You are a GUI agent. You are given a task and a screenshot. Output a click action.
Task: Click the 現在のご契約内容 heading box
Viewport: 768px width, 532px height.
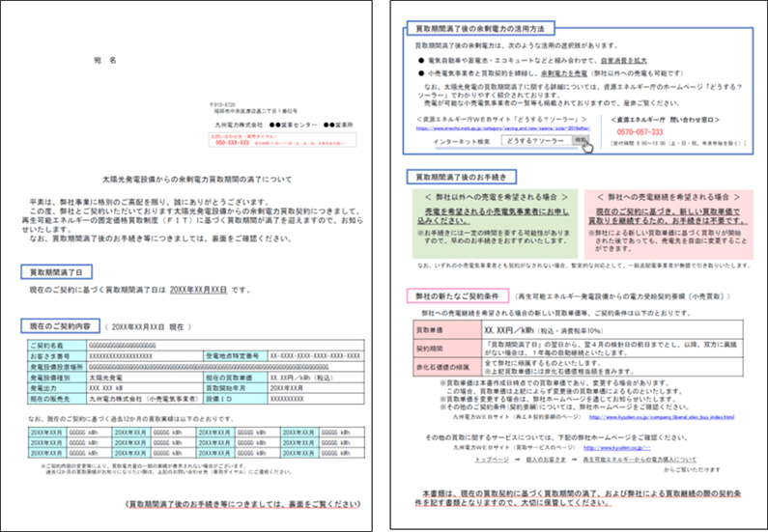coord(60,326)
